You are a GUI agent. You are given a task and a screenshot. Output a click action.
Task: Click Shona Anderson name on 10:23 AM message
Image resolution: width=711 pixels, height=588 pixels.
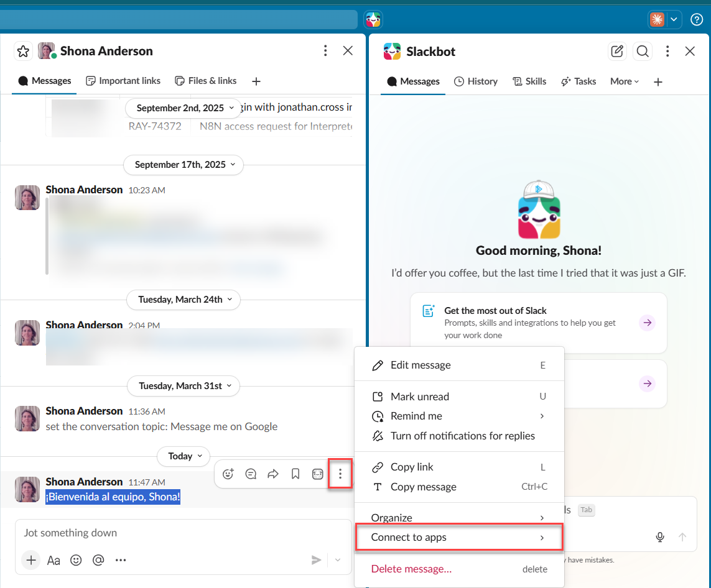click(84, 190)
